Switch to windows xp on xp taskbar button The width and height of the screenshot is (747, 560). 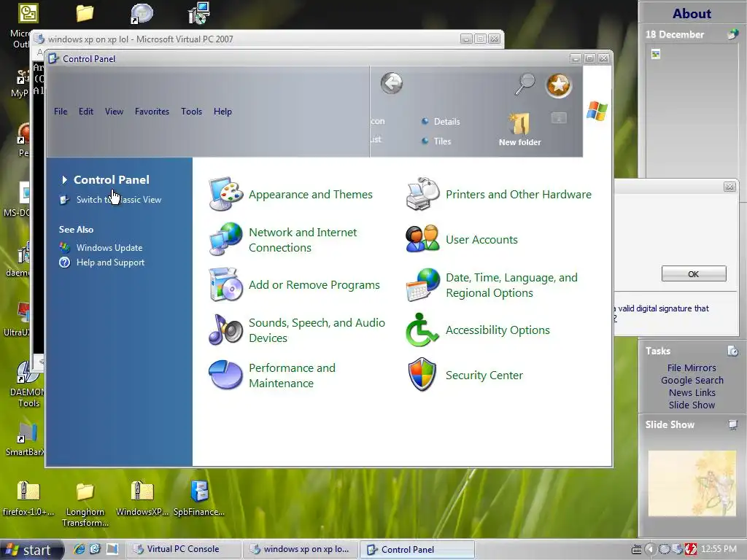pyautogui.click(x=300, y=549)
